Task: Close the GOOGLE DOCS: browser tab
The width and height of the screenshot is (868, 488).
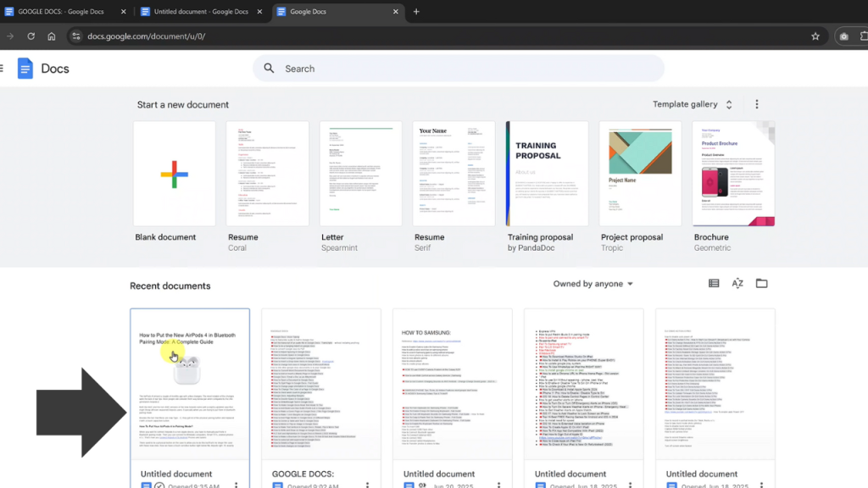Action: pos(124,12)
